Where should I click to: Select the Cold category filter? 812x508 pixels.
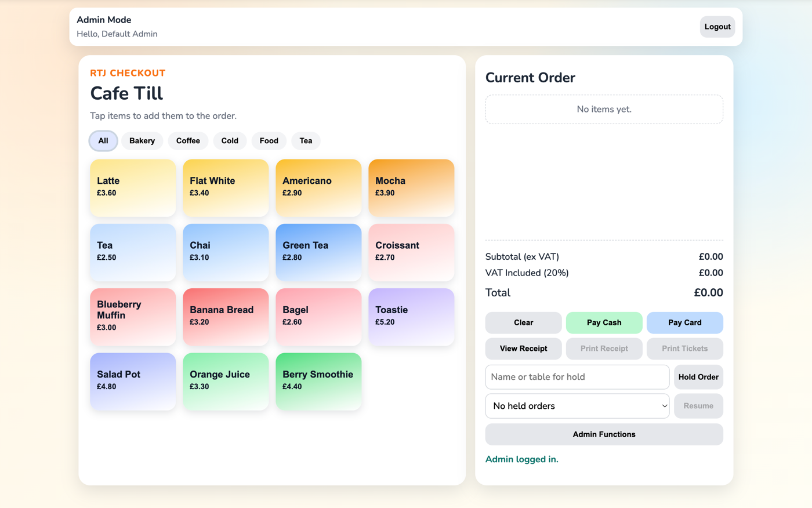[x=230, y=141]
